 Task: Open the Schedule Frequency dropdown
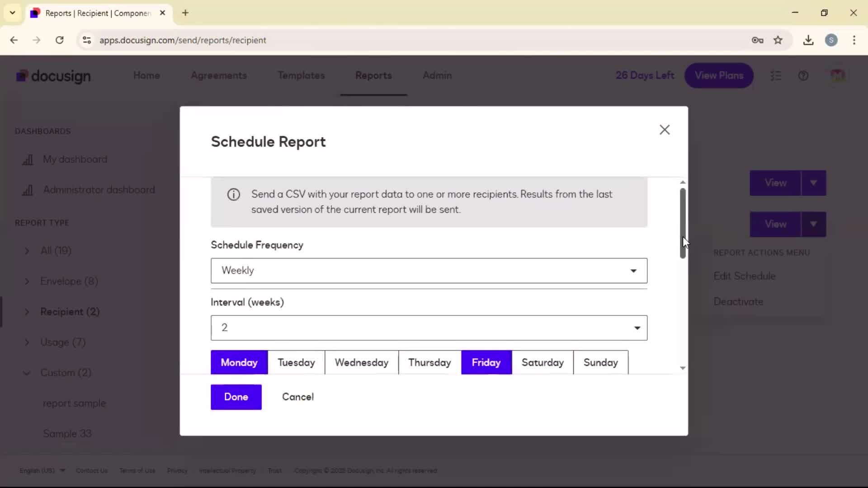[x=429, y=271]
